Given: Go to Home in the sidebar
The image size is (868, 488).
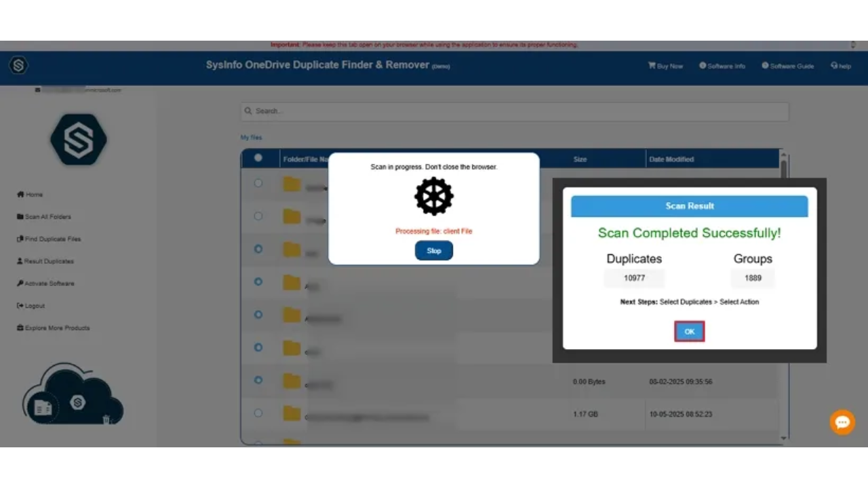Looking at the screenshot, I should [x=30, y=195].
